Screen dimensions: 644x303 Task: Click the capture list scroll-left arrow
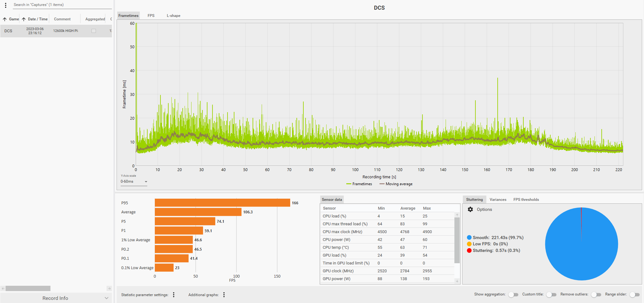(3, 289)
